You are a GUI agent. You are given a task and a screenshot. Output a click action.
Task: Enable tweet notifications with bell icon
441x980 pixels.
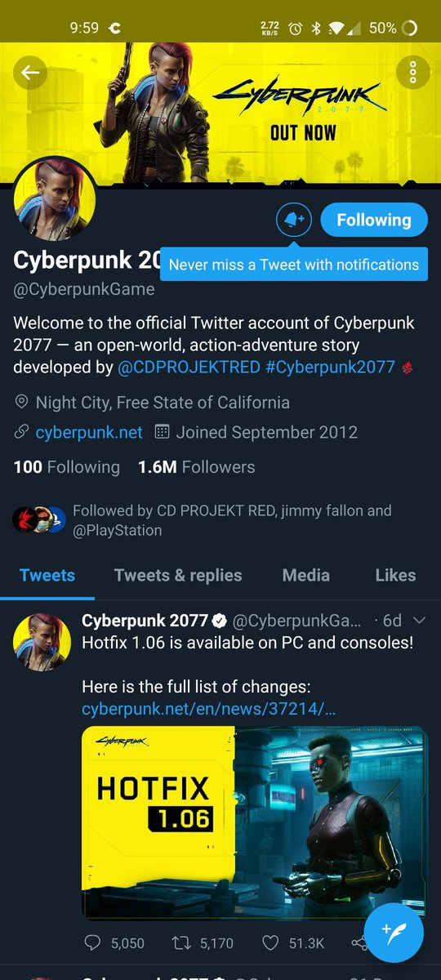294,220
